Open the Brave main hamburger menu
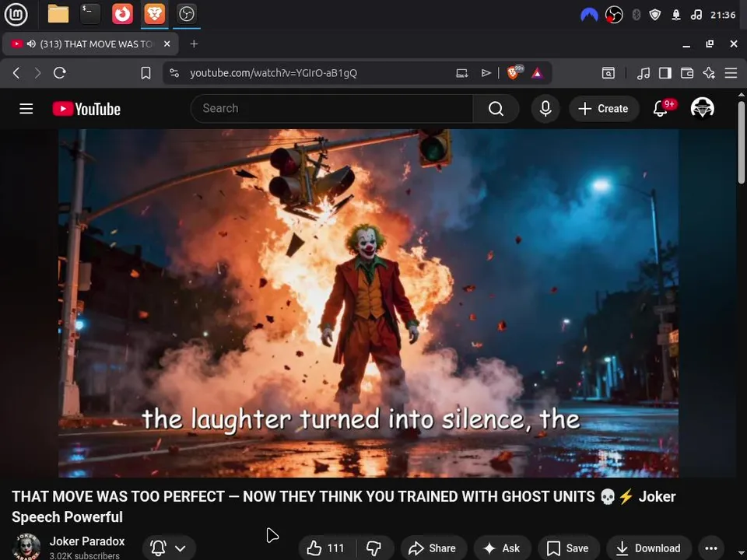Screen dimensions: 747x560 (731, 73)
